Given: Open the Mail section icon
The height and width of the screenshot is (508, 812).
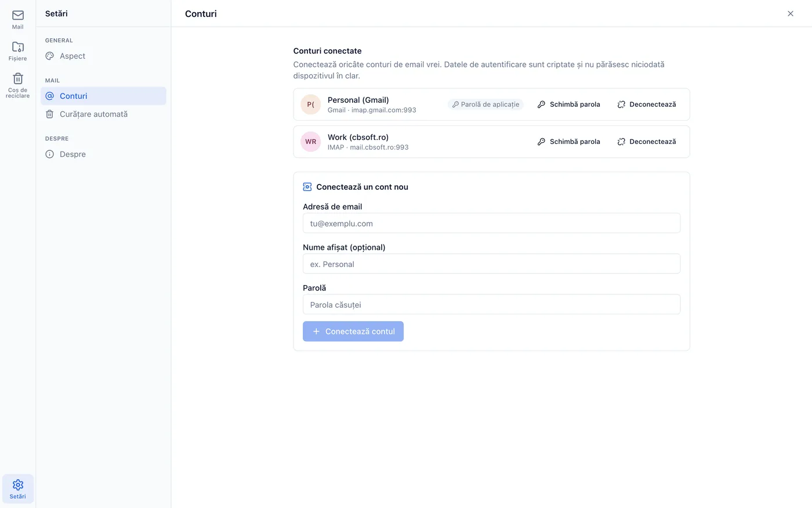Looking at the screenshot, I should click(x=18, y=16).
